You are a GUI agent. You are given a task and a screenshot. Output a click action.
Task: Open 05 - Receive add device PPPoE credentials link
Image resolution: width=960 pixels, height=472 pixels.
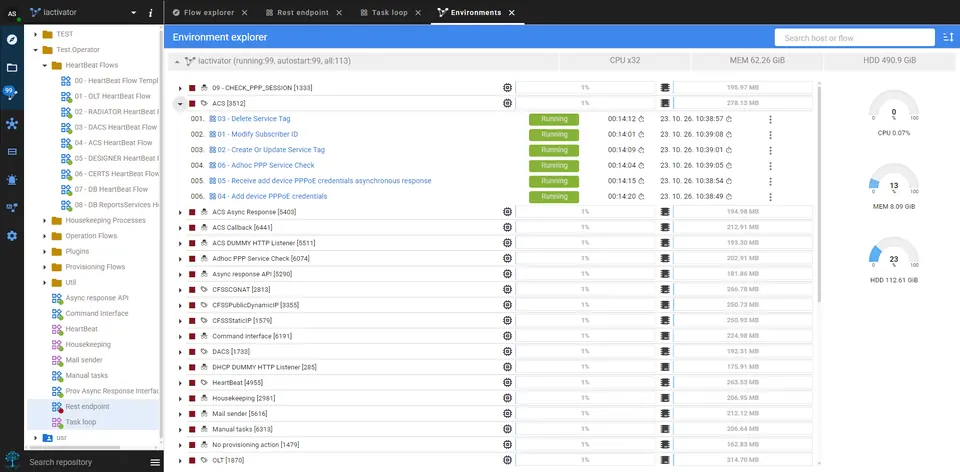click(324, 181)
